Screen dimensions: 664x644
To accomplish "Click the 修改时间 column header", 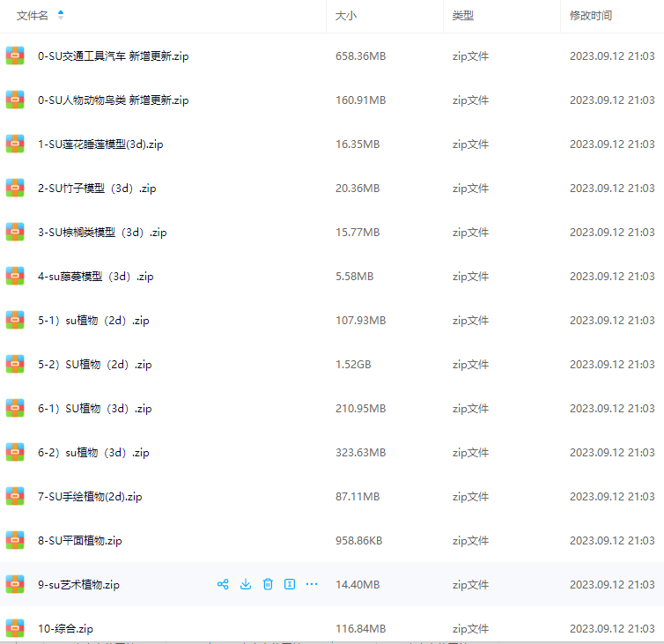I will (591, 16).
